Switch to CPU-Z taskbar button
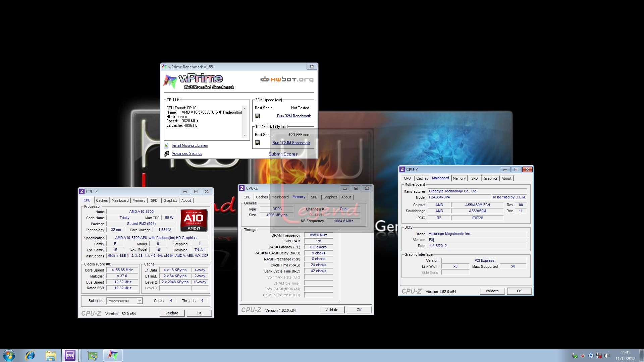The image size is (644, 362). (70, 355)
